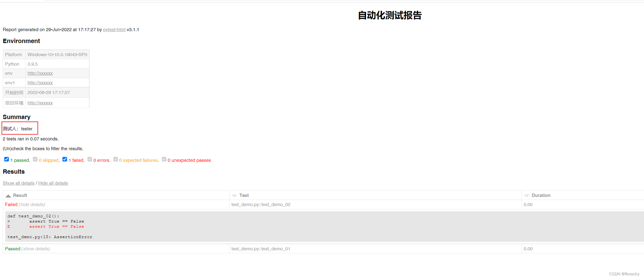Click the Windows-10-10.0.19043-SP0 platform value
The height and width of the screenshot is (279, 644).
click(57, 55)
